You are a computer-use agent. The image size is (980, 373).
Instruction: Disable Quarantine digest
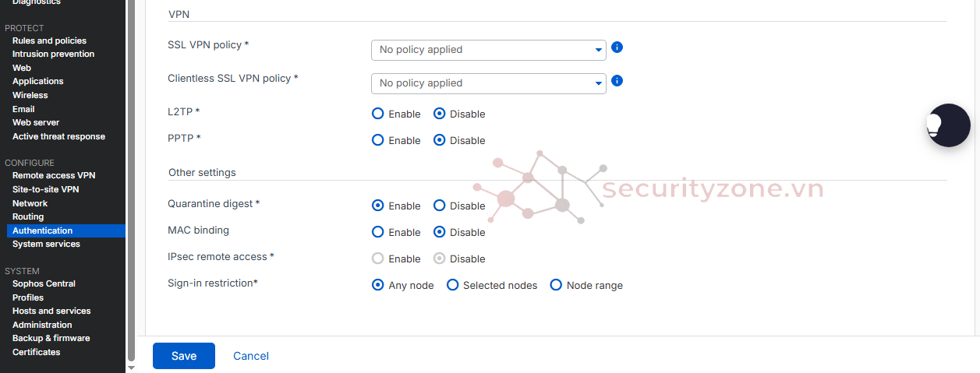click(x=440, y=206)
